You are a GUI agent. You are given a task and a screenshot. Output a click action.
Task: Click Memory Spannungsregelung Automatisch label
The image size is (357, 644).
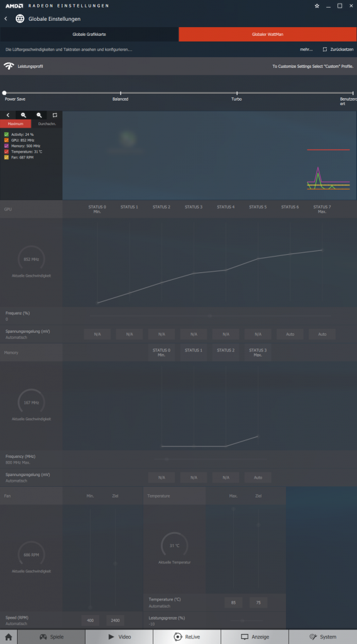[x=16, y=480]
